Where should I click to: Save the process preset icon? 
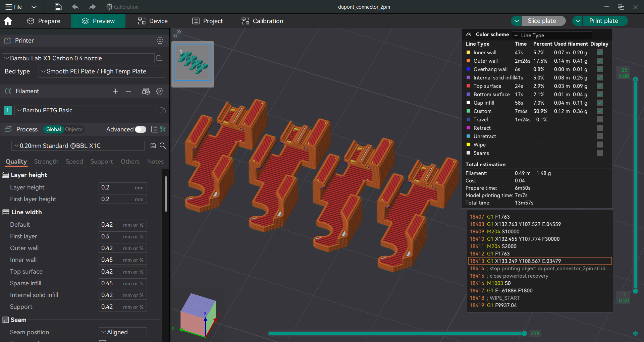153,146
